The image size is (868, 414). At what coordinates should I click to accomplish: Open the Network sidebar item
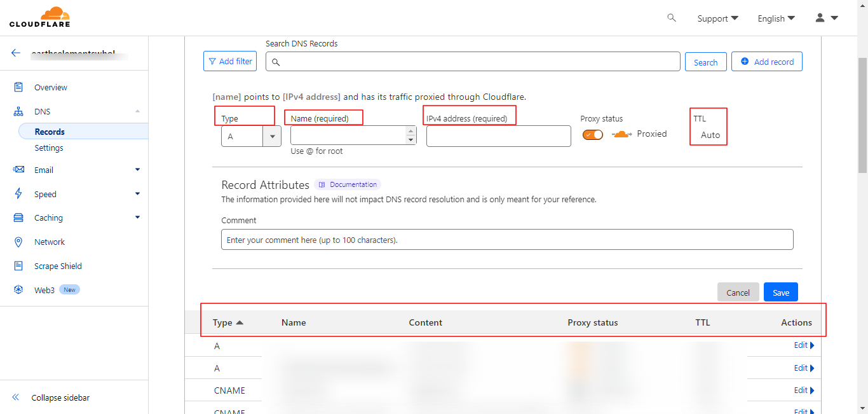coord(50,242)
